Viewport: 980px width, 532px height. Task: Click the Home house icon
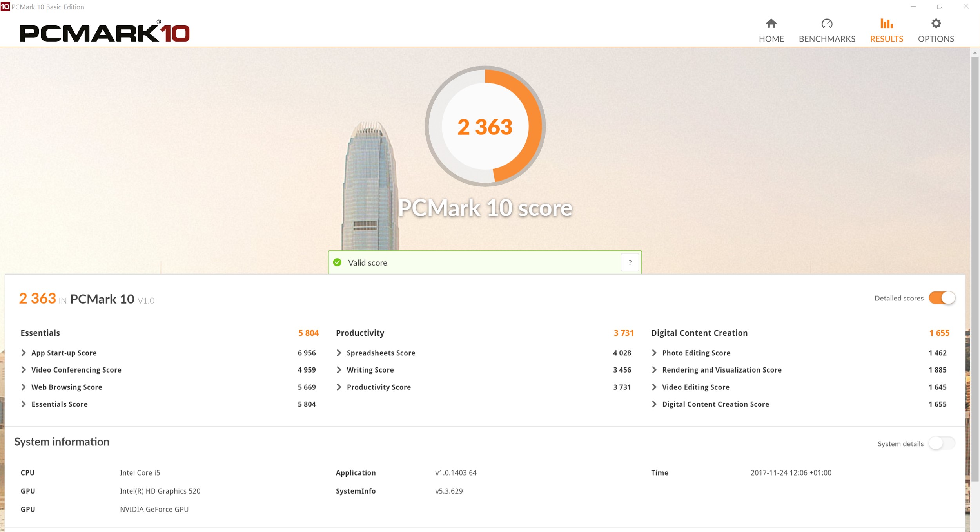coord(771,24)
